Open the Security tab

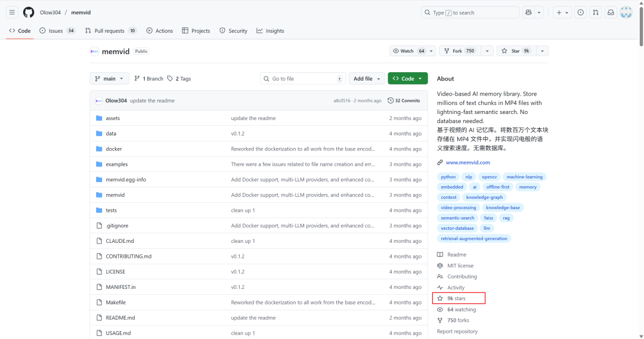tap(233, 31)
